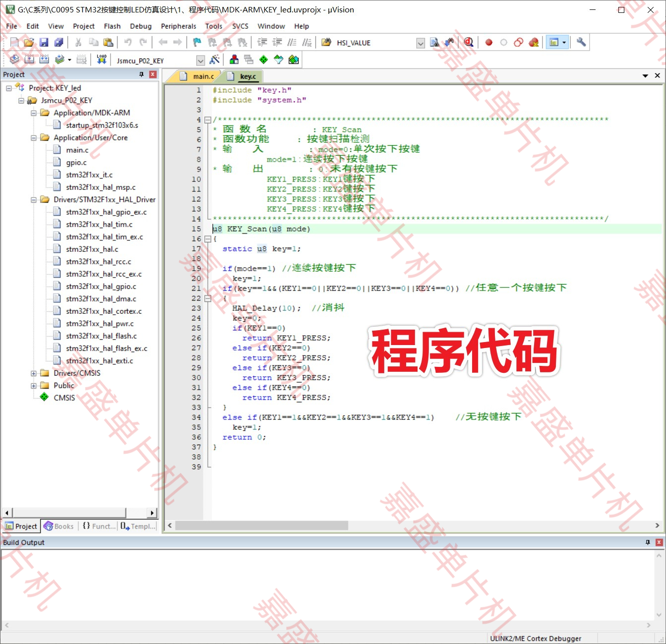Image resolution: width=666 pixels, height=644 pixels.
Task: Open the configuration settings wrench
Action: coord(581,42)
